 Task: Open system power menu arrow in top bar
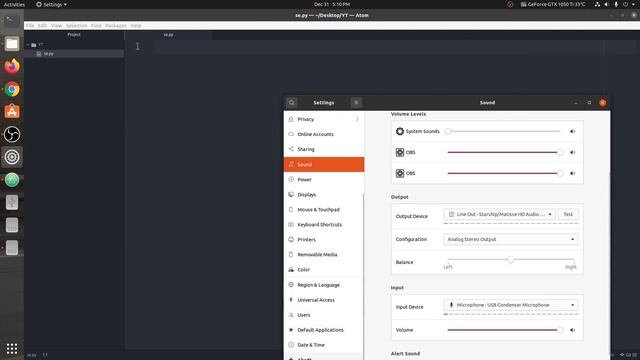633,4
